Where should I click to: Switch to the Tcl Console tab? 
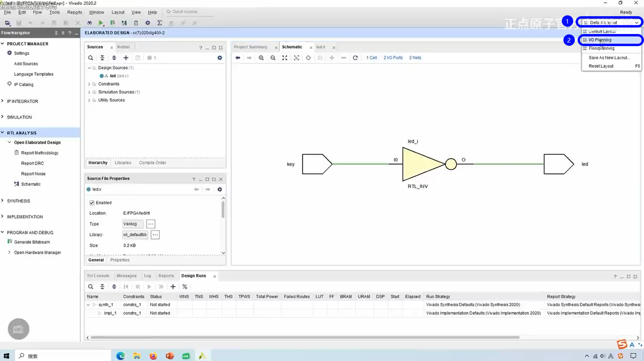tap(98, 276)
